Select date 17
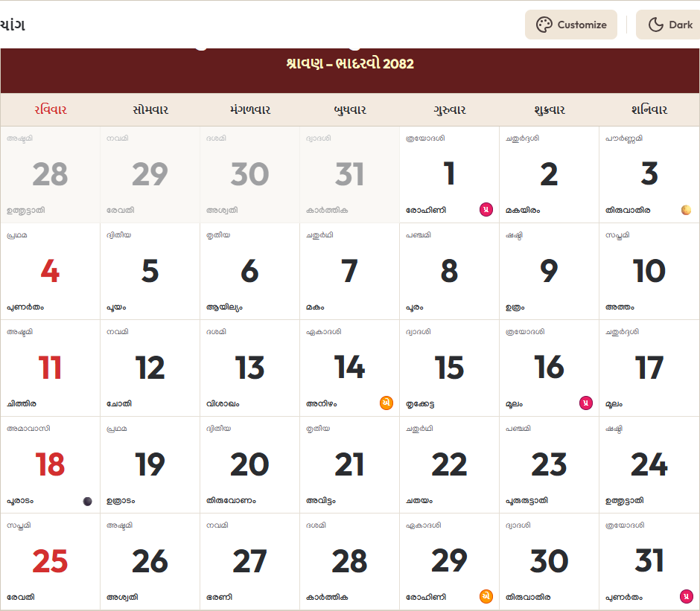The height and width of the screenshot is (611, 700). point(649,368)
